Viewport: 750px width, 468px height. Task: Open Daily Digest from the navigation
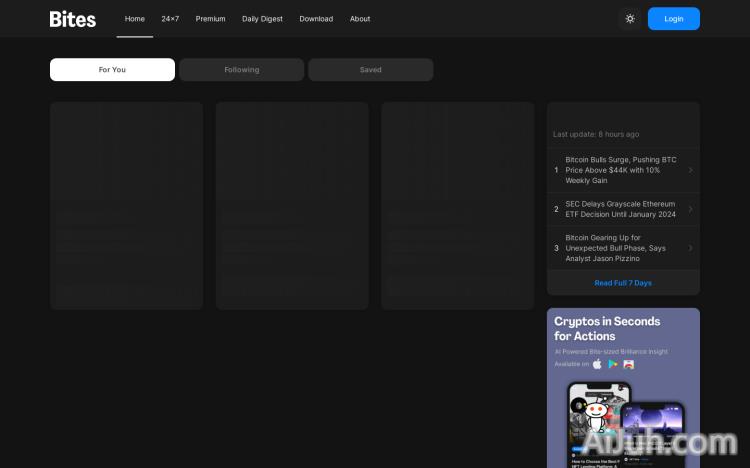point(262,19)
